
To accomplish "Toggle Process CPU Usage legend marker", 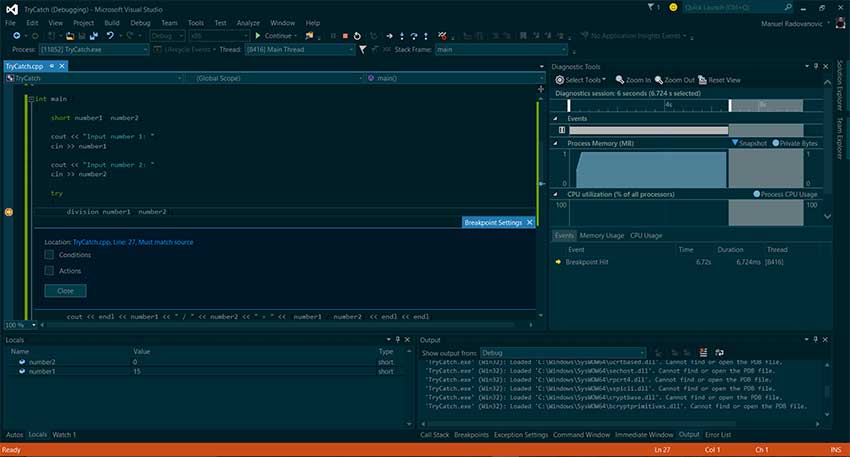I will [x=756, y=194].
